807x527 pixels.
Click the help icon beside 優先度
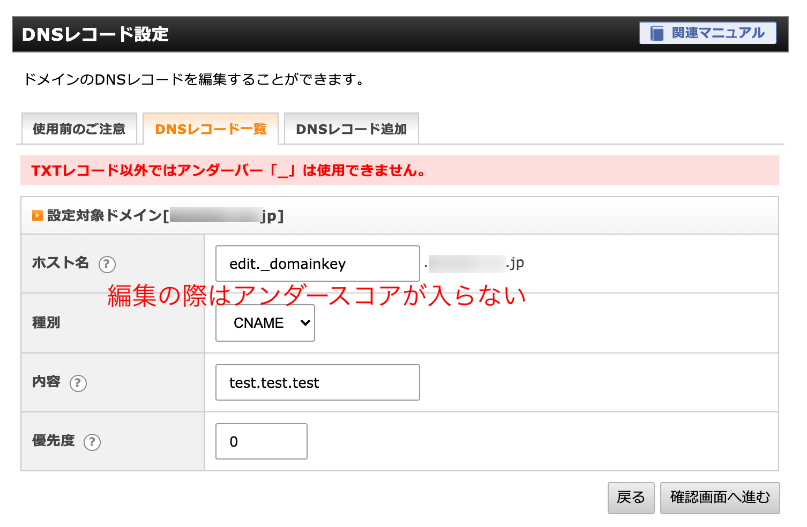click(92, 441)
